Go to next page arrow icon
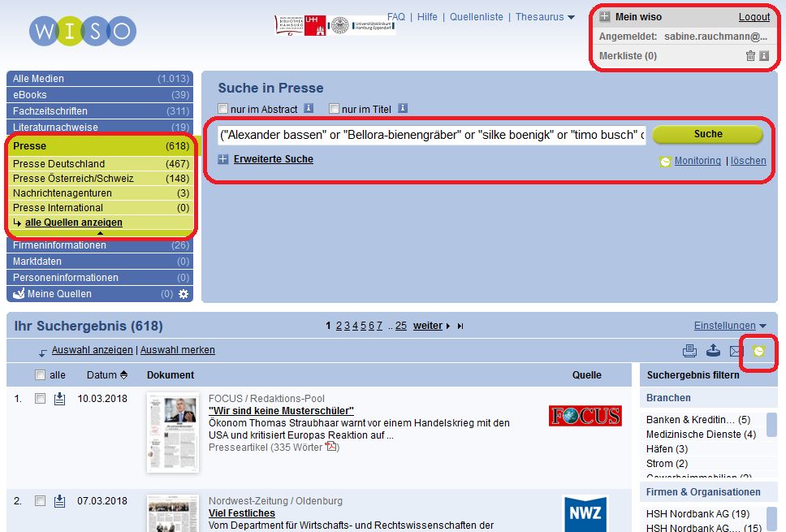Screen dimensions: 786x532 447,327
